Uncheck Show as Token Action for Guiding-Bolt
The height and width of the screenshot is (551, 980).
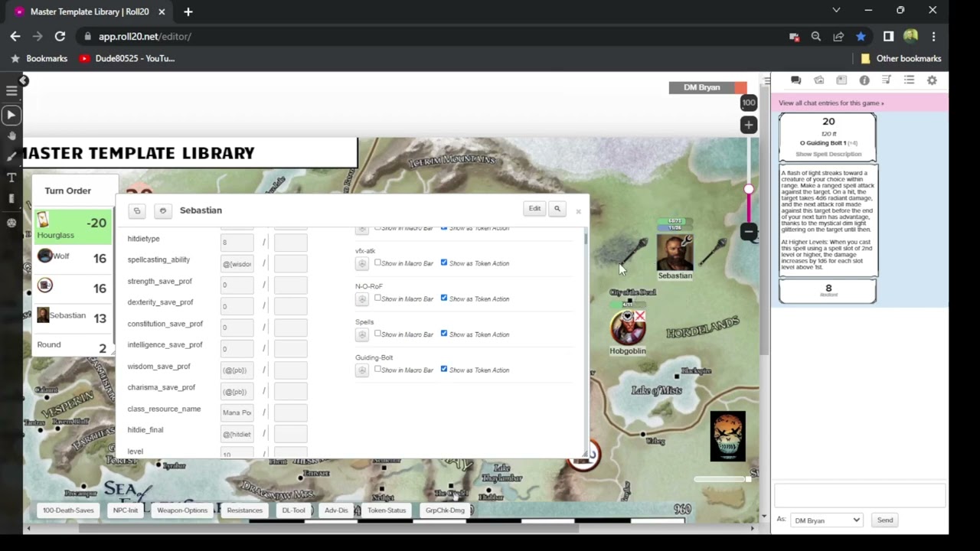(x=444, y=369)
